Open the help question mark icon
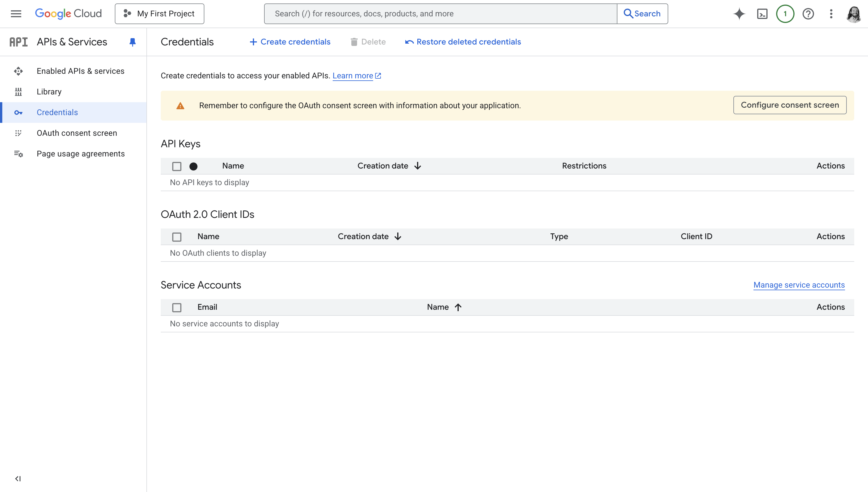The width and height of the screenshot is (868, 492). (808, 13)
